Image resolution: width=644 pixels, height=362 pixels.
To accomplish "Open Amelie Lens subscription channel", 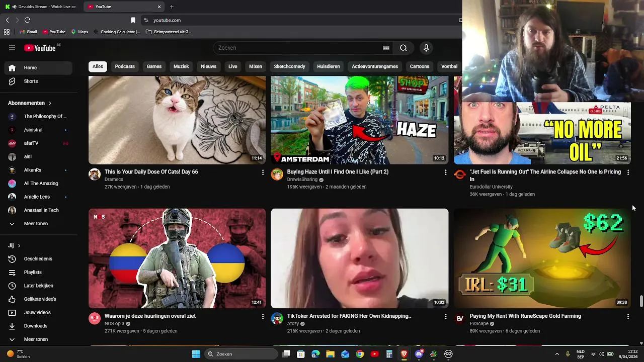I will [x=38, y=197].
